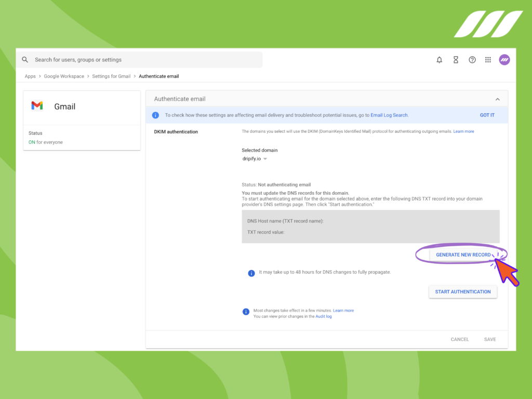This screenshot has width=532, height=399.
Task: Open the Google apps grid launcher
Action: point(488,59)
